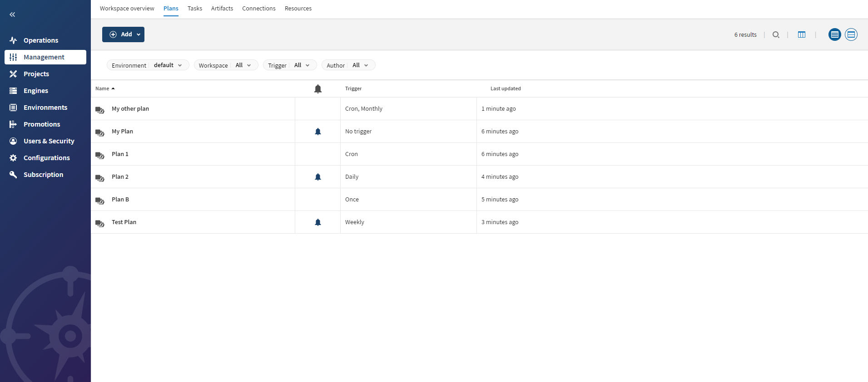Open the plan named My Plan
The height and width of the screenshot is (382, 868).
(122, 132)
